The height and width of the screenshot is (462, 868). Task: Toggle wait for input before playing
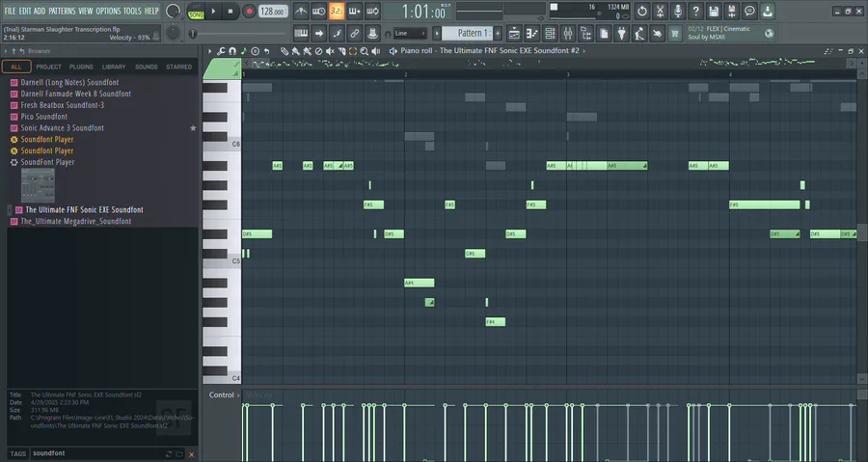tap(318, 11)
